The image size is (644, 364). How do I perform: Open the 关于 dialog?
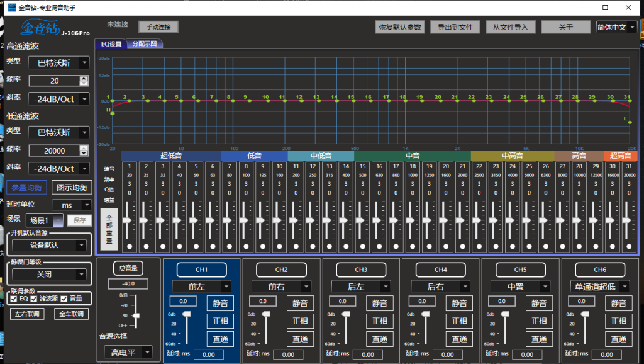(x=565, y=27)
